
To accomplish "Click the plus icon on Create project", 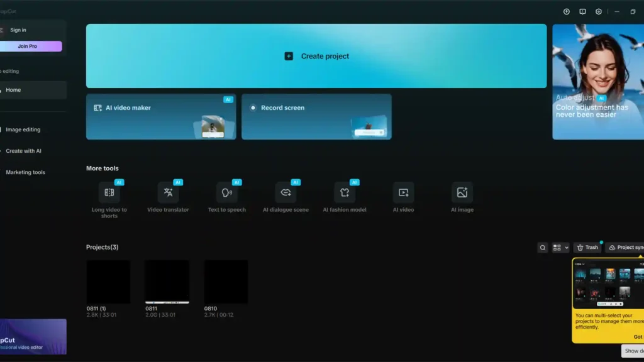I will click(289, 56).
